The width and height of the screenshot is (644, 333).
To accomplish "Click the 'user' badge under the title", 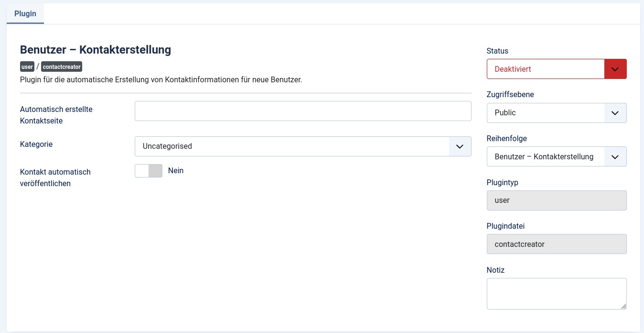I will click(27, 67).
